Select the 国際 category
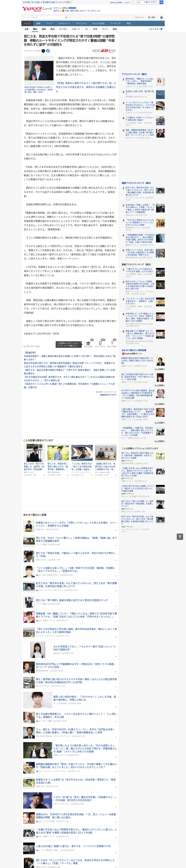 pyautogui.click(x=44, y=29)
